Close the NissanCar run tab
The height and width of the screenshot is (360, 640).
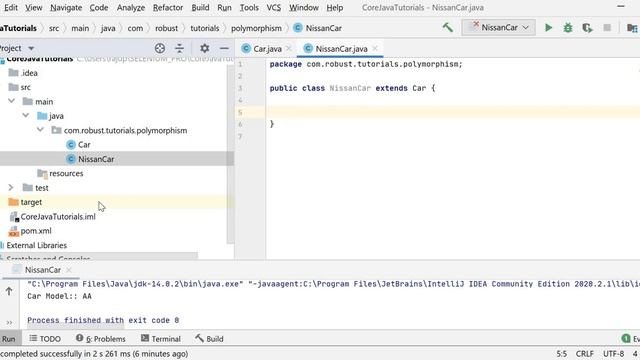click(x=69, y=270)
